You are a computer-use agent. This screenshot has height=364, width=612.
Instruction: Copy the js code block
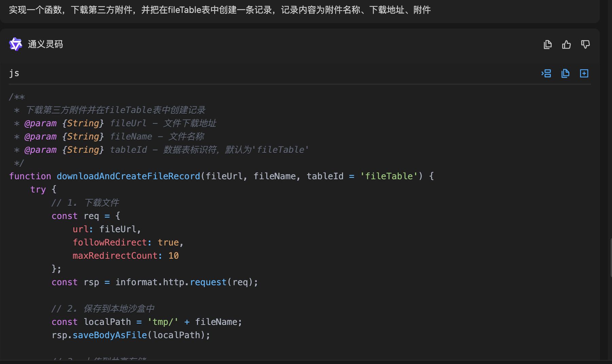[565, 73]
